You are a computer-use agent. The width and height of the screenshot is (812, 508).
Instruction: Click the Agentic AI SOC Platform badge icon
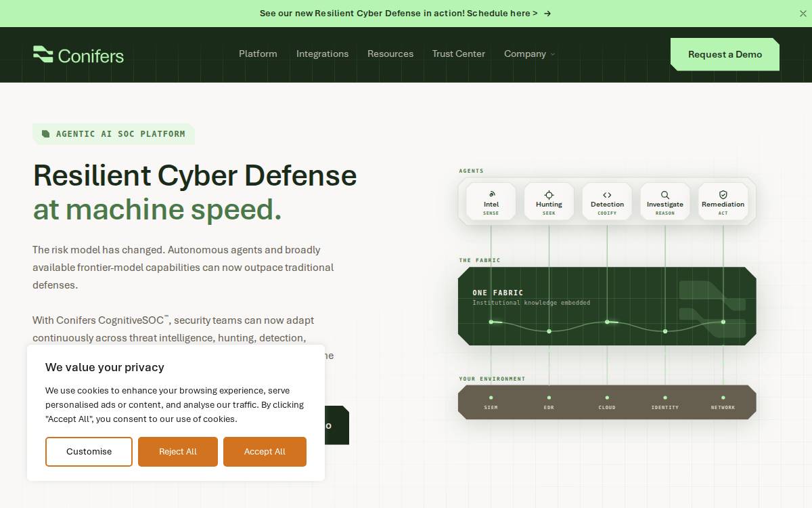point(45,134)
